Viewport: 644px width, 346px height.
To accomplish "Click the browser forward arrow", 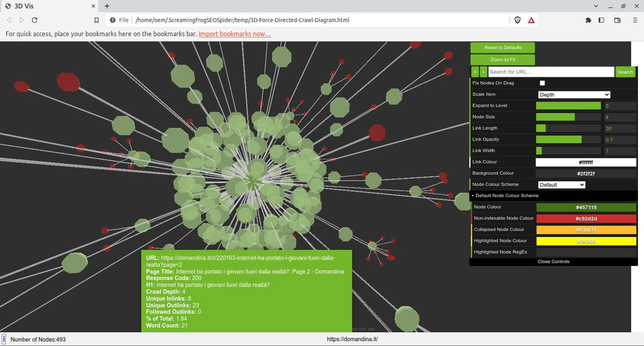I will tap(22, 20).
